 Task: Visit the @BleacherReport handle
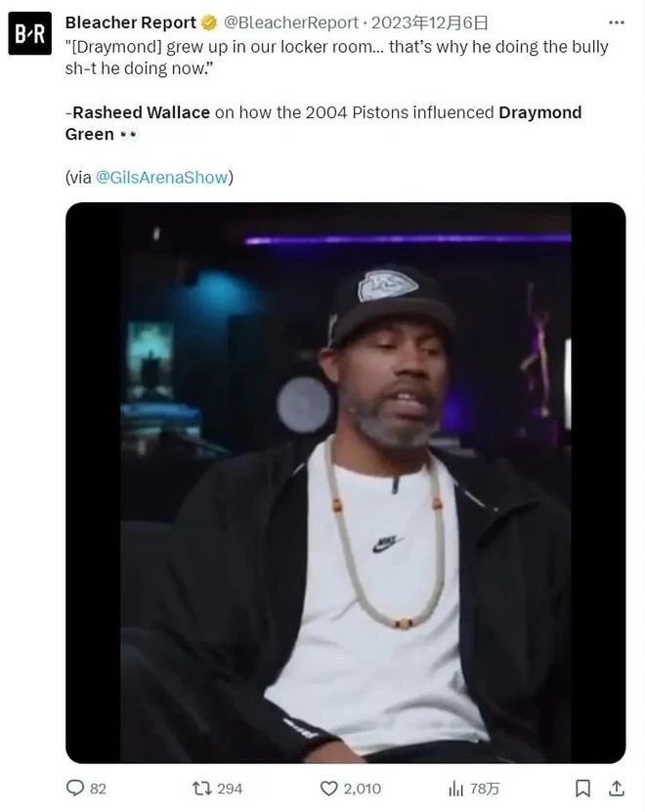290,22
